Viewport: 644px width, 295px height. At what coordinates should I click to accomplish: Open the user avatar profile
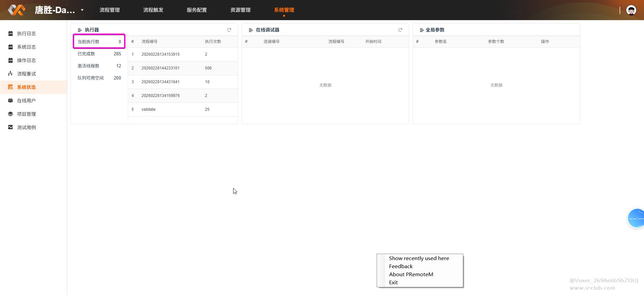[x=631, y=10]
